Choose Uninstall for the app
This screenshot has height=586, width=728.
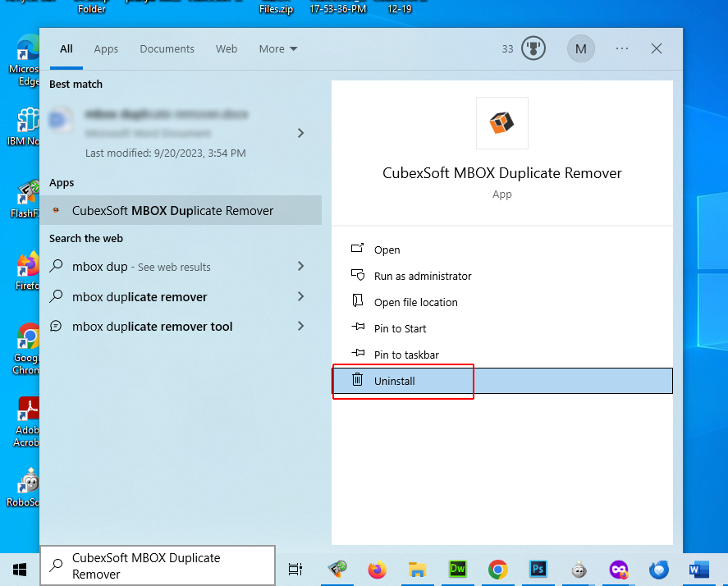[x=502, y=381]
